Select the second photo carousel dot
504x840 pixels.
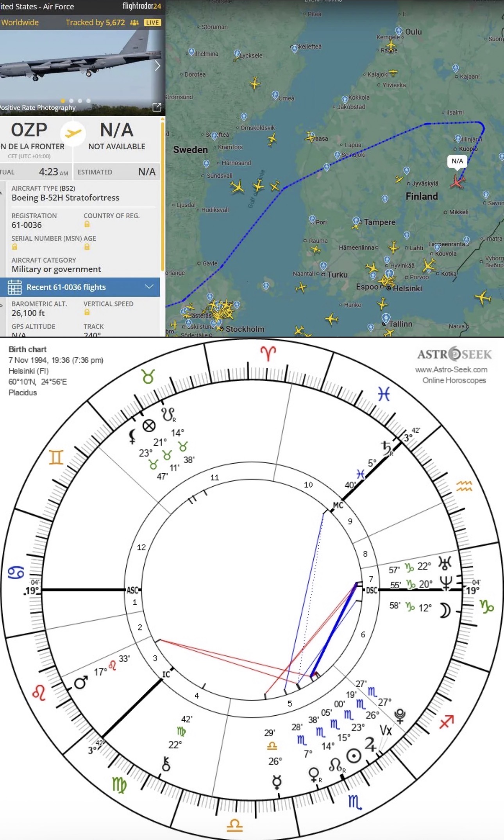click(71, 101)
